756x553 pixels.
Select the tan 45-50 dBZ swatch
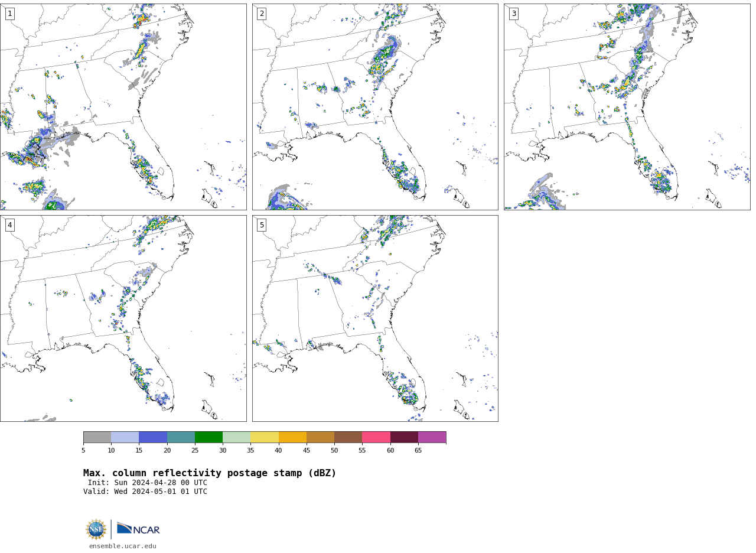[320, 437]
